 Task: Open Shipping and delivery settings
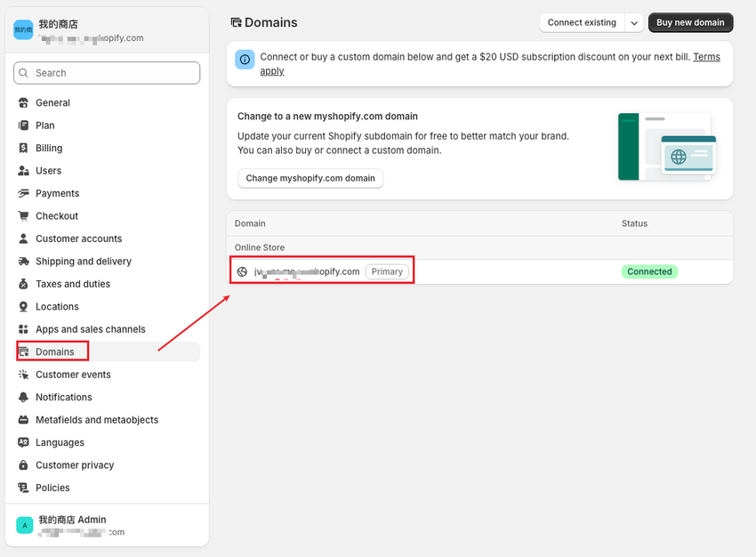pos(84,261)
